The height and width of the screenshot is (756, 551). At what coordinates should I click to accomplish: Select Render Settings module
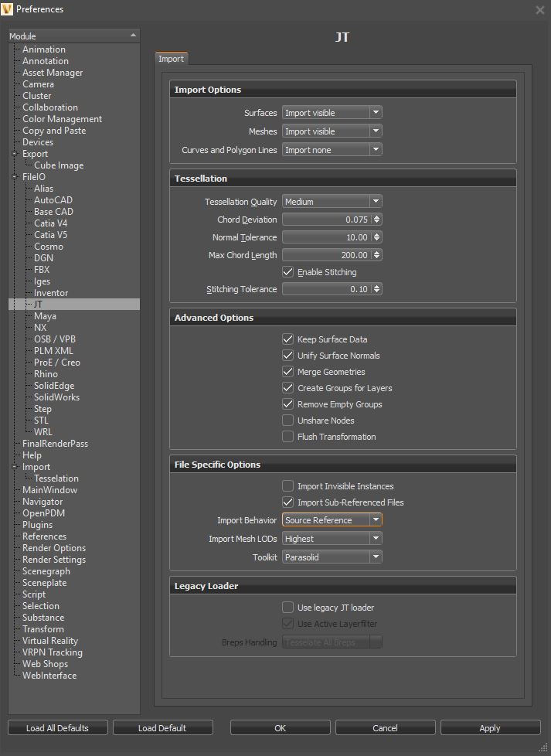point(54,560)
